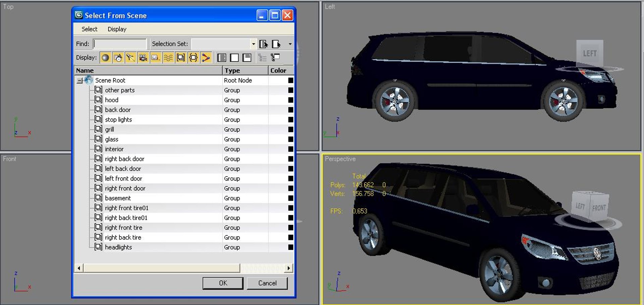Click the horizontal scrollbar right arrow

pyautogui.click(x=288, y=268)
